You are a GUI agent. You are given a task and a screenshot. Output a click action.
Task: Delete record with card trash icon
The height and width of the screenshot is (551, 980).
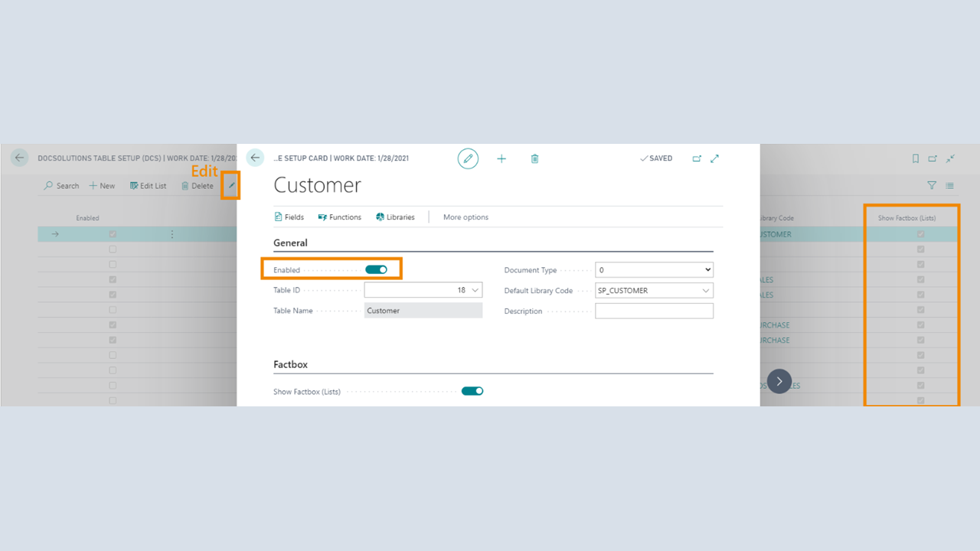[x=534, y=158]
